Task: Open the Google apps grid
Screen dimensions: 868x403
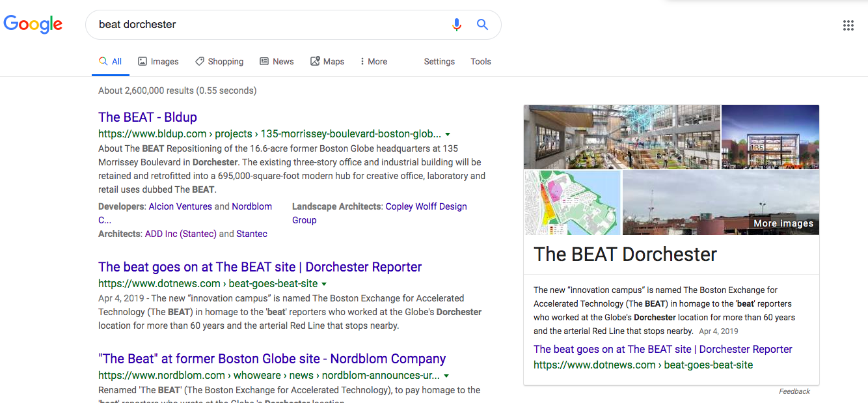Action: point(848,25)
